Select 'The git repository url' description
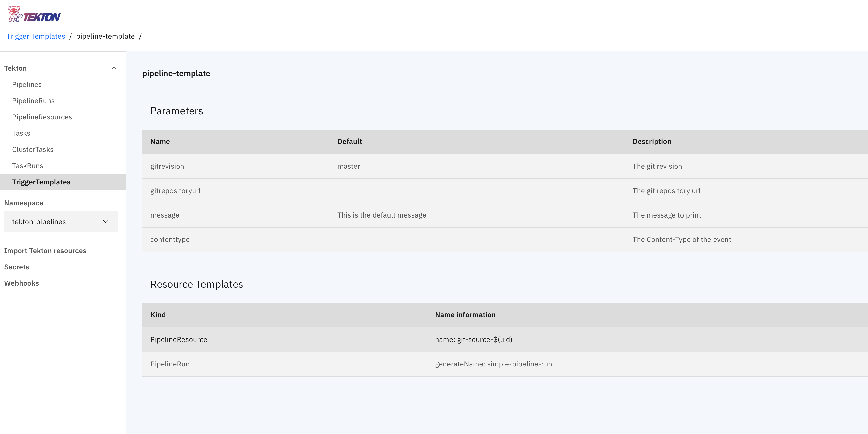Image resolution: width=868 pixels, height=434 pixels. click(x=666, y=191)
